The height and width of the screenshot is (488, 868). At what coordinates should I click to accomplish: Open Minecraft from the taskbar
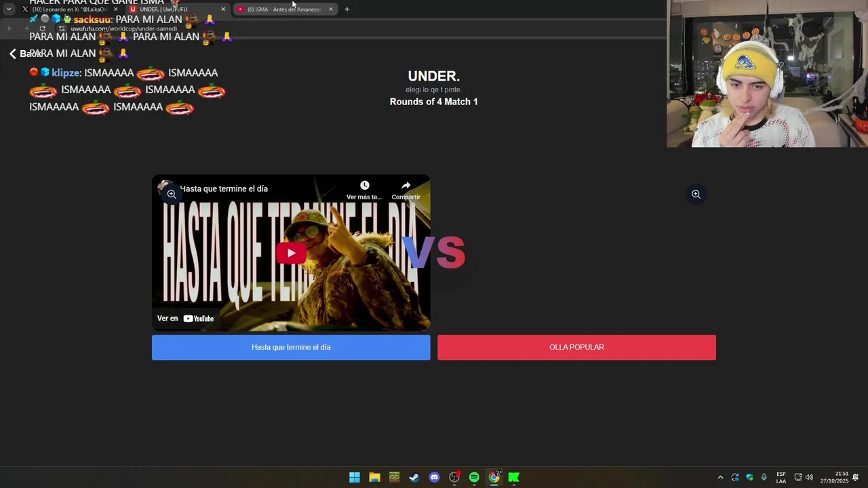[x=394, y=477]
